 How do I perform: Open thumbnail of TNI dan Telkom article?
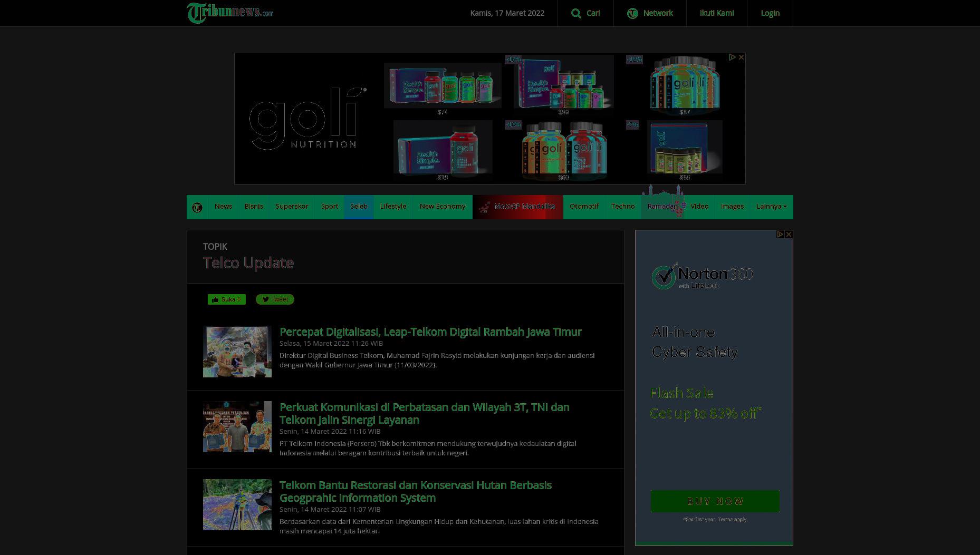237,427
